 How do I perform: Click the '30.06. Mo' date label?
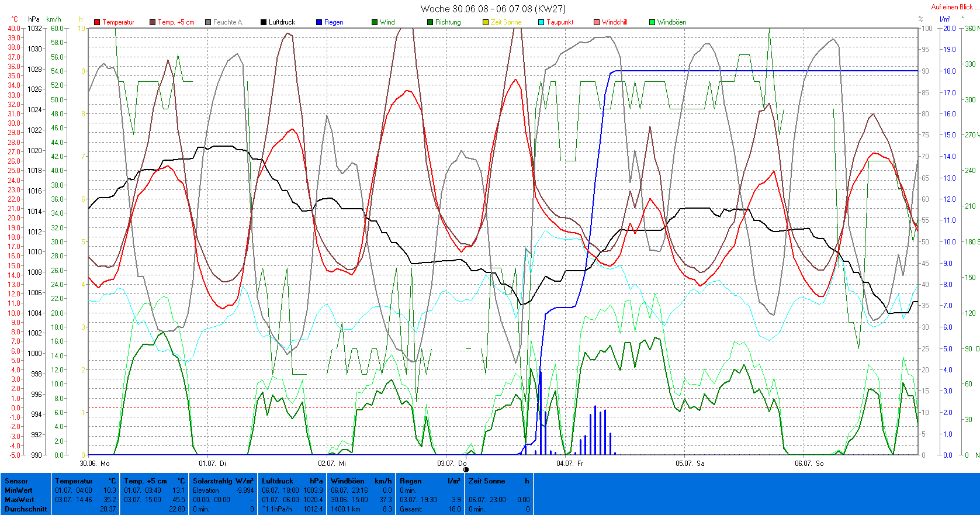click(x=95, y=463)
